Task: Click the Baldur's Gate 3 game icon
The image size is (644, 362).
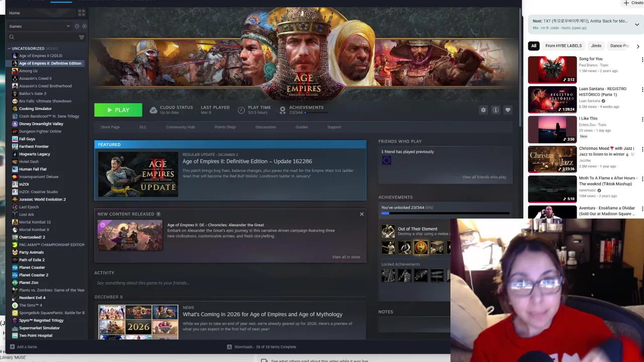Action: pos(15,94)
